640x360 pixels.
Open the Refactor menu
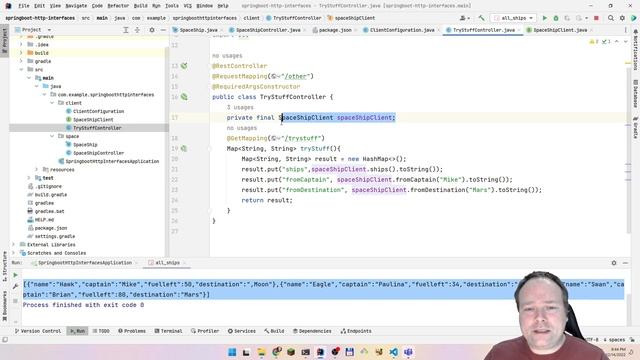click(118, 6)
